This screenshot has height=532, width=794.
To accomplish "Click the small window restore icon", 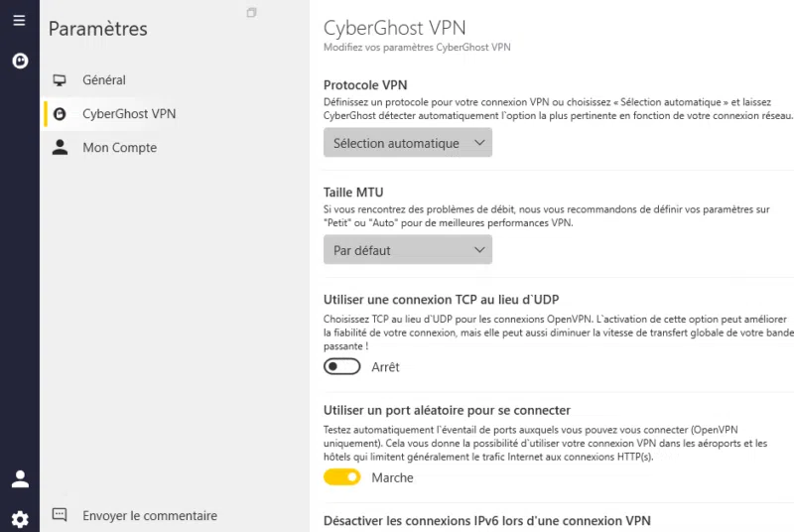I will tap(251, 13).
